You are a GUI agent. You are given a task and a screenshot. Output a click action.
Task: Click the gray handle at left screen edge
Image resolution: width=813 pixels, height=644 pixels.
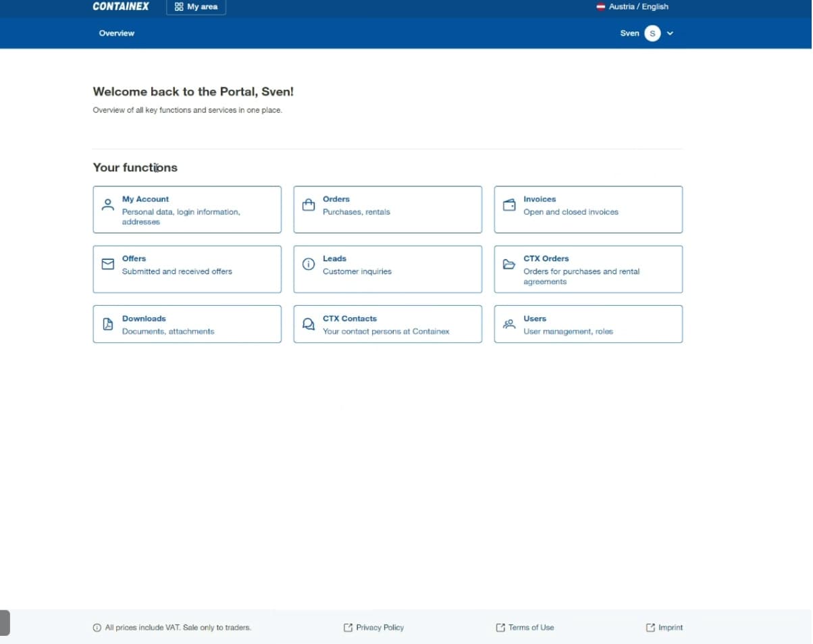[4, 622]
